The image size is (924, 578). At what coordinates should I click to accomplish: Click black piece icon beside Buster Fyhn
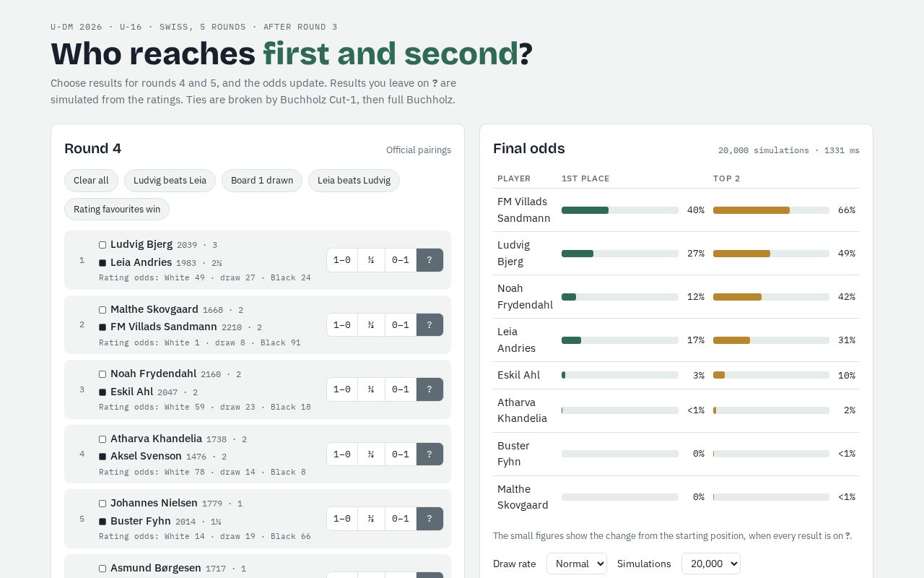point(103,522)
